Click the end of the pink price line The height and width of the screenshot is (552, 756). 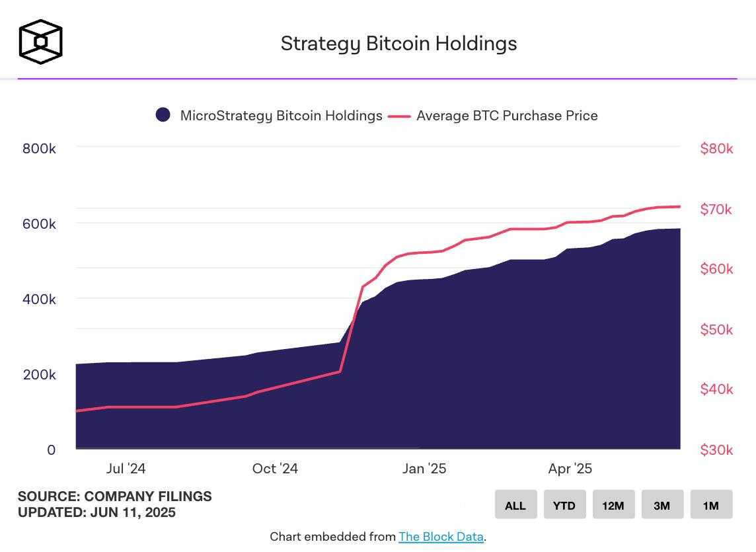click(x=679, y=206)
